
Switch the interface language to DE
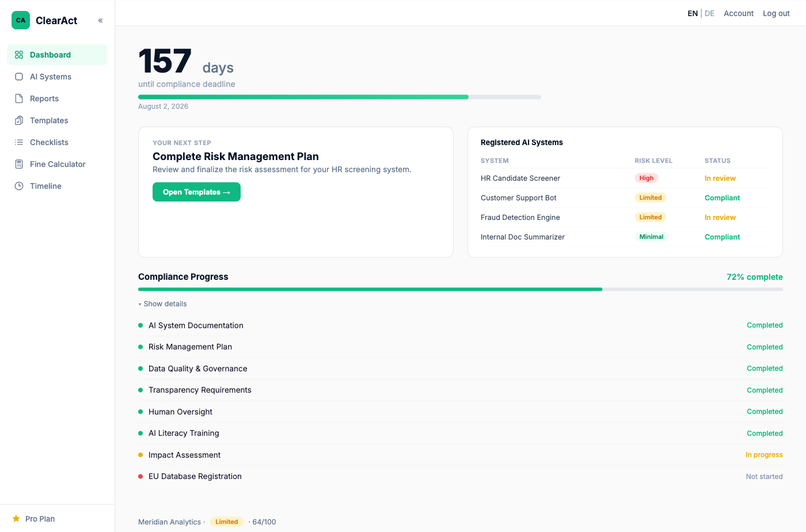709,13
